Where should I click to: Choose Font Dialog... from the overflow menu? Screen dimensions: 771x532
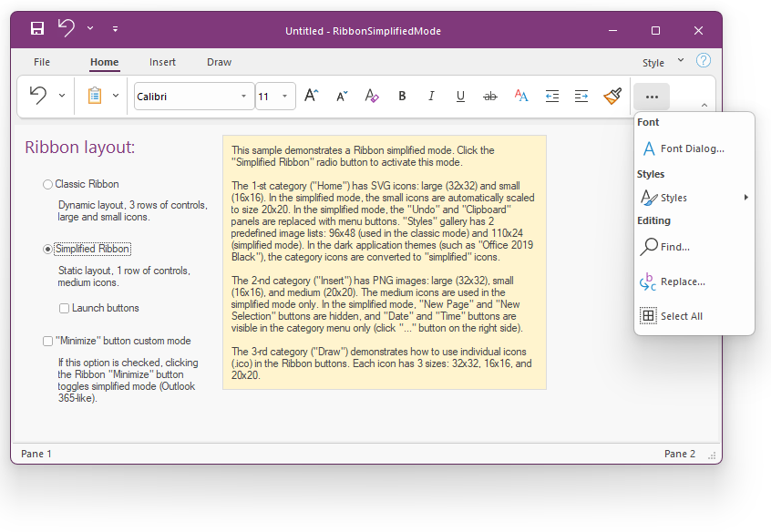692,148
